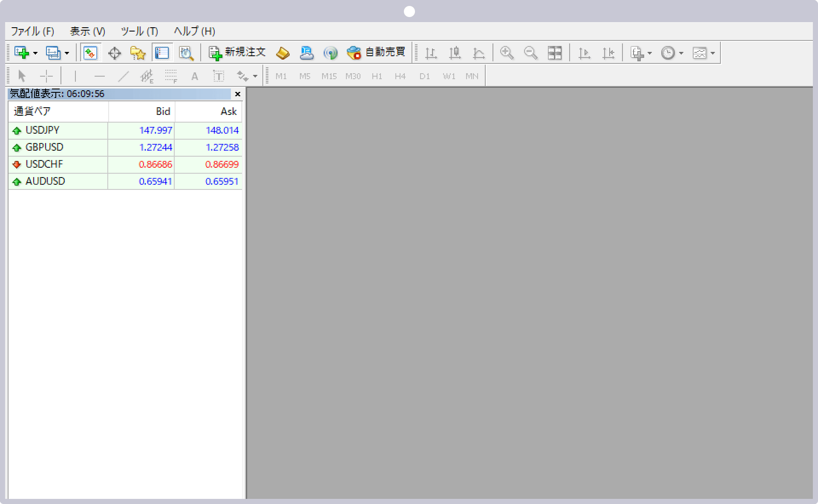This screenshot has width=818, height=504.
Task: Select the bar chart icon
Action: click(x=431, y=53)
